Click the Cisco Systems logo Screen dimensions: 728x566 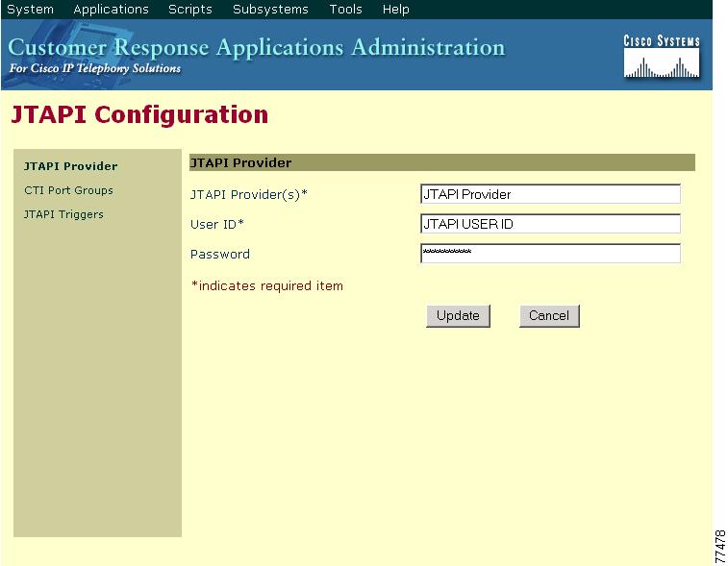[x=662, y=56]
